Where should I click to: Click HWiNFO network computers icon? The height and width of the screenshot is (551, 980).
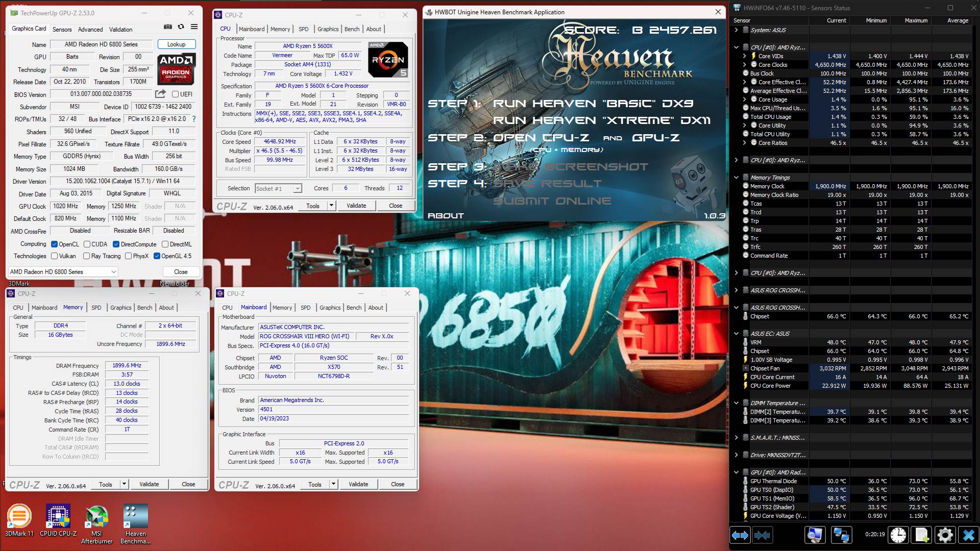[841, 535]
